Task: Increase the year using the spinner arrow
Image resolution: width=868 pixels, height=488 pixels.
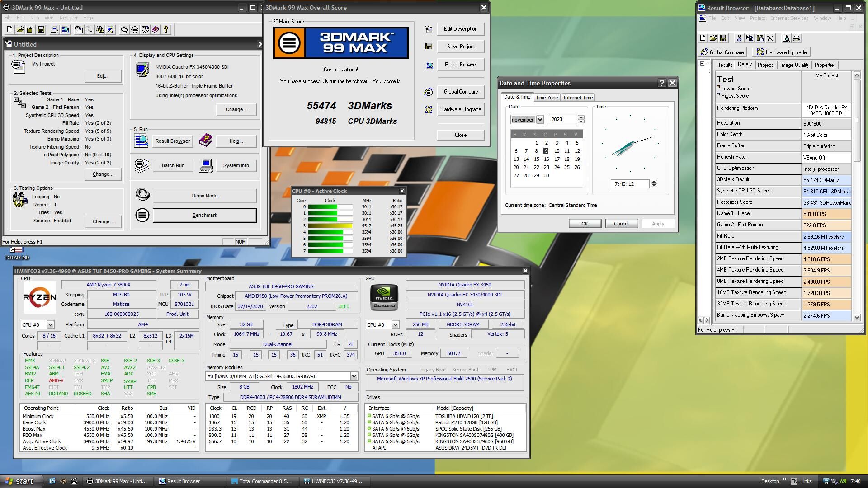Action: tap(581, 117)
